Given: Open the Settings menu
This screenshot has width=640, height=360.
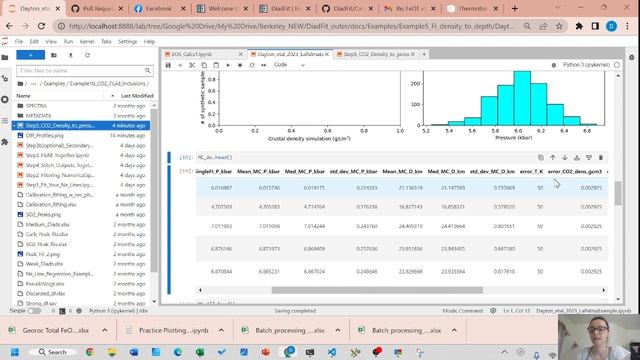Looking at the screenshot, I should click(x=127, y=42).
